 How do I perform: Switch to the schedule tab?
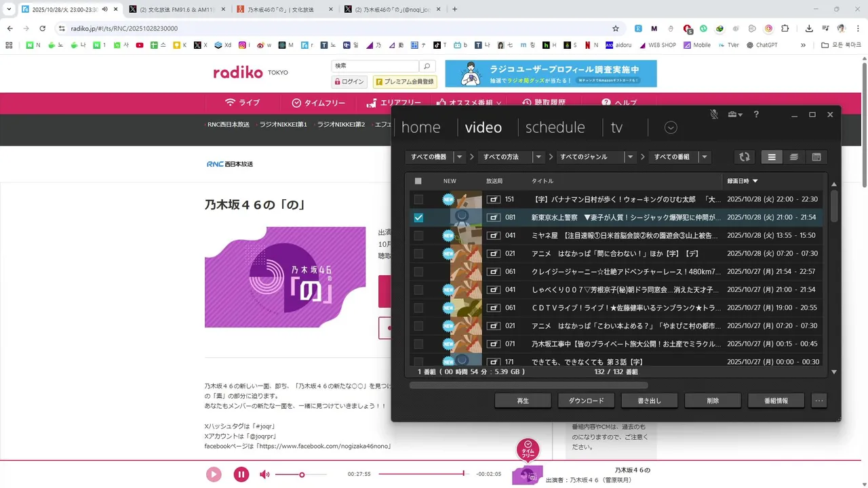[555, 127]
